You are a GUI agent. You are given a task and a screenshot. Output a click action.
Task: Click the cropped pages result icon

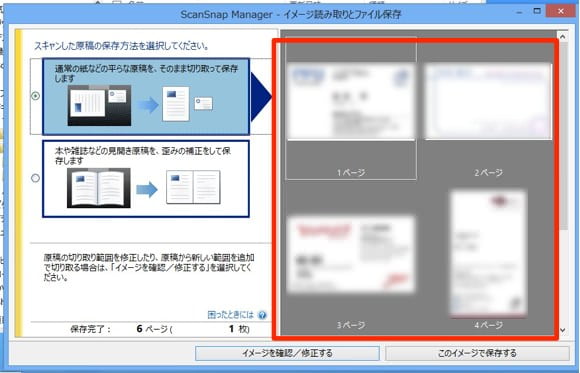tap(187, 104)
